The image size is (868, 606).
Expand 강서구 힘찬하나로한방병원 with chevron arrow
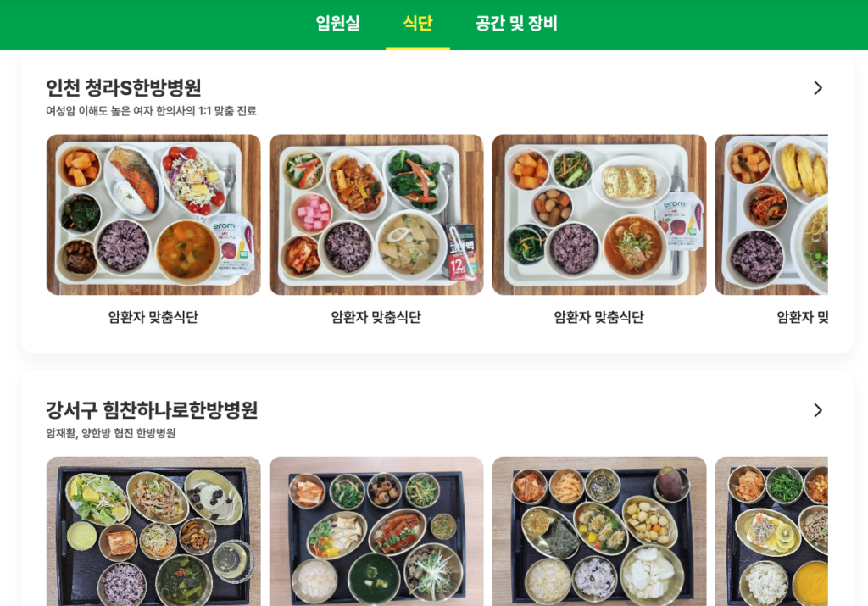(818, 410)
